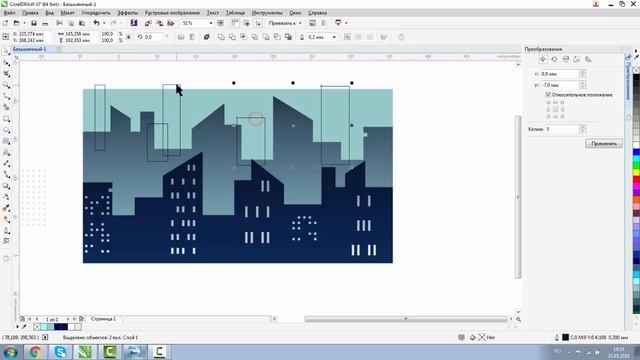Click the Copies number input field
The height and width of the screenshot is (360, 640).
click(x=562, y=129)
